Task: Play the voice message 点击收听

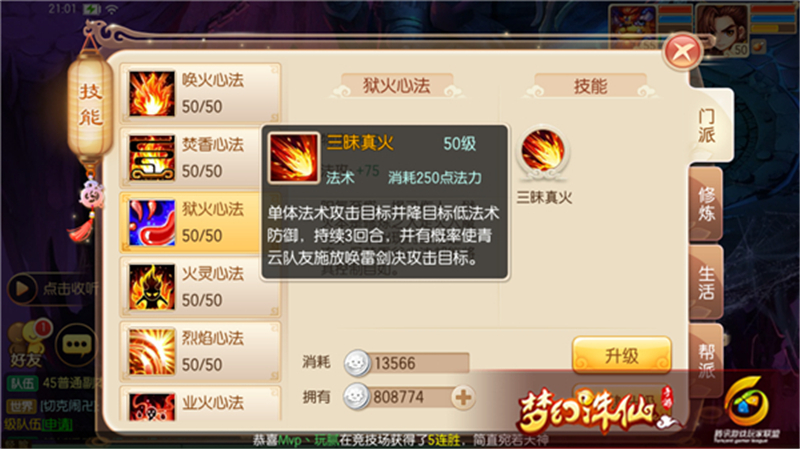Action: [x=52, y=289]
